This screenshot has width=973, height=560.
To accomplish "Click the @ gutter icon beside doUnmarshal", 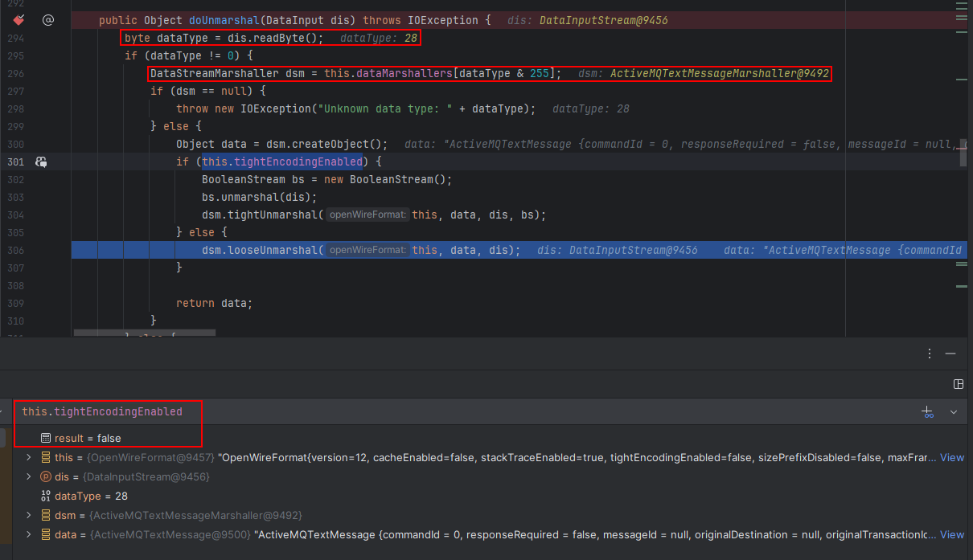I will 47,20.
